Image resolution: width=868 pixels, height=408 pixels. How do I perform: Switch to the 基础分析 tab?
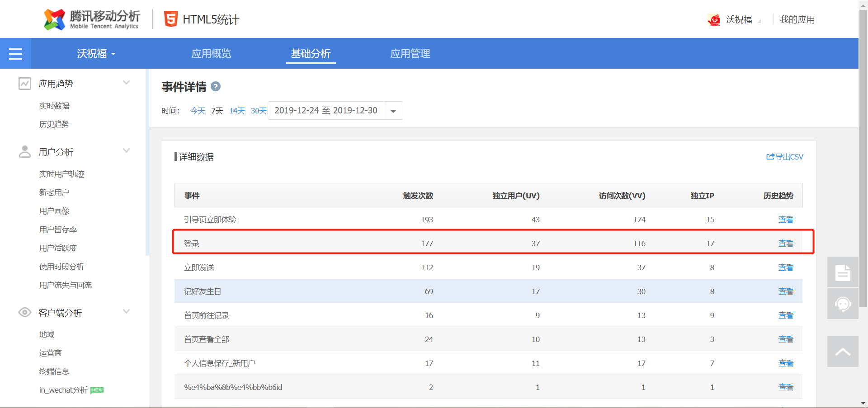311,54
